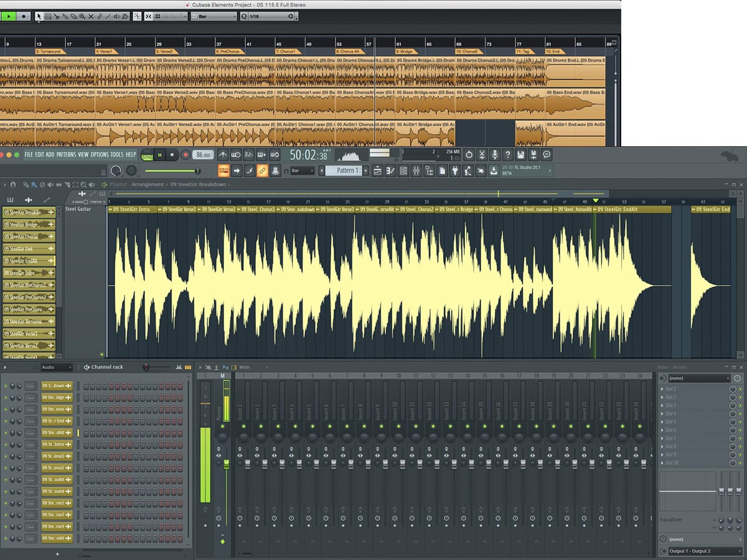Screen dimensions: 747x560
Task: Open the TOOLS menu in FL Studio
Action: pos(117,155)
